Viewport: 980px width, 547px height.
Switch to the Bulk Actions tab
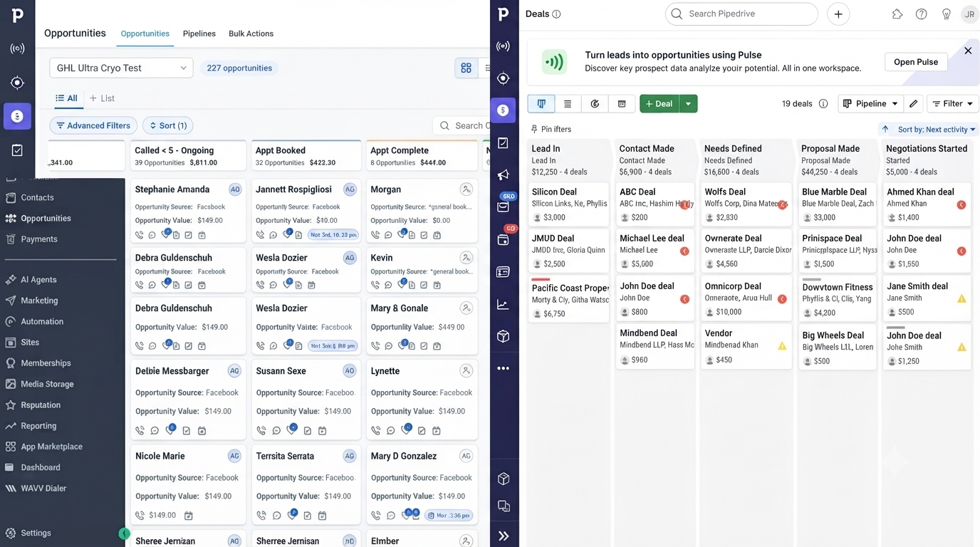pyautogui.click(x=251, y=33)
